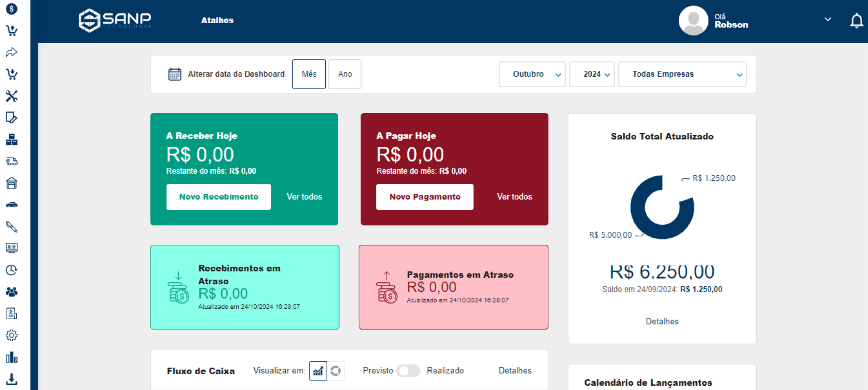Click the Previsto label
Screen dimensions: 868x390
(378, 371)
